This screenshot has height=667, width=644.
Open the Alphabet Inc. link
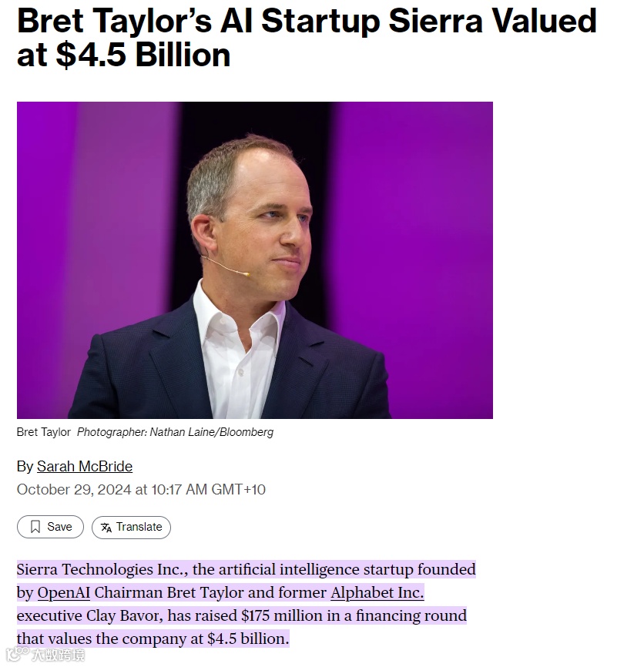tap(377, 593)
